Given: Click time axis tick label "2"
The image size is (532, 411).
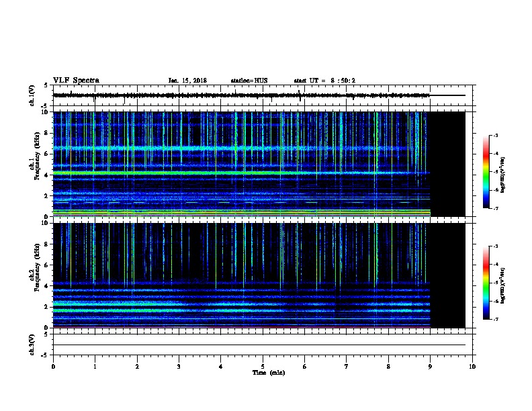Looking at the screenshot, I should [x=137, y=366].
